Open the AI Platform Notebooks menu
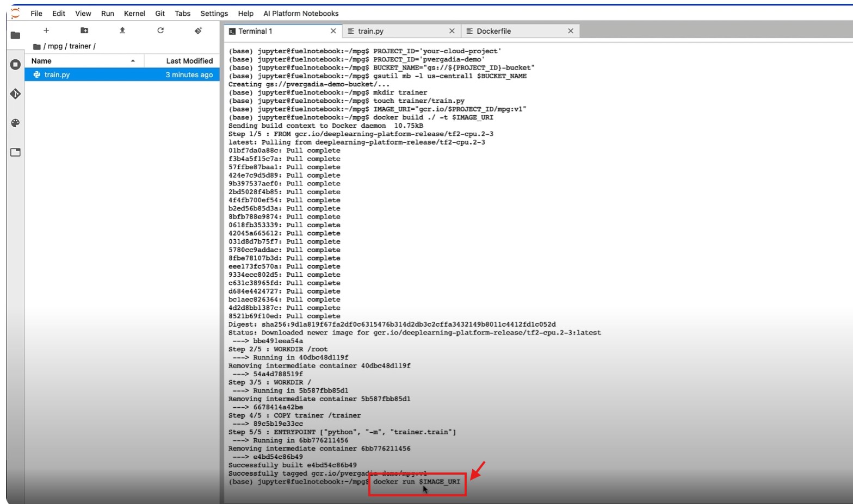This screenshot has width=853, height=504. [x=301, y=14]
